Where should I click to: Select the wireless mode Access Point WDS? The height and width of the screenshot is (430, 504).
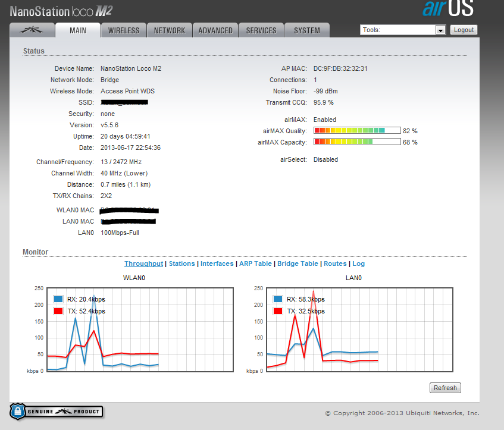click(x=127, y=91)
